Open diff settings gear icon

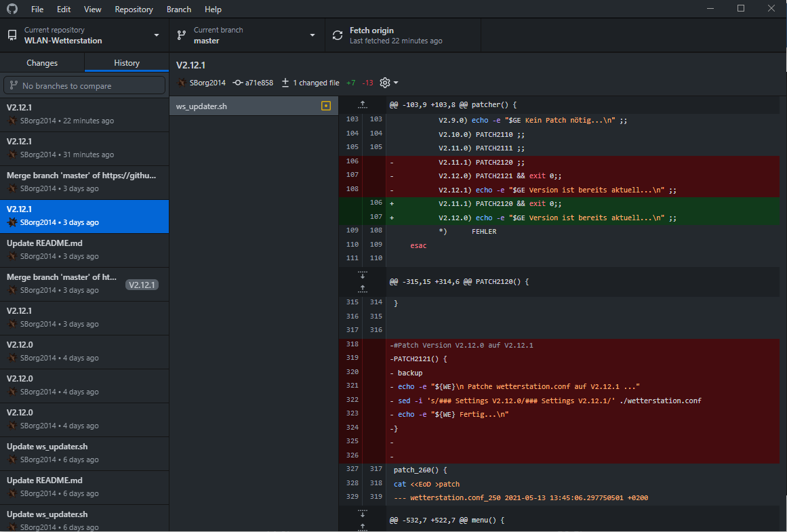pos(385,83)
